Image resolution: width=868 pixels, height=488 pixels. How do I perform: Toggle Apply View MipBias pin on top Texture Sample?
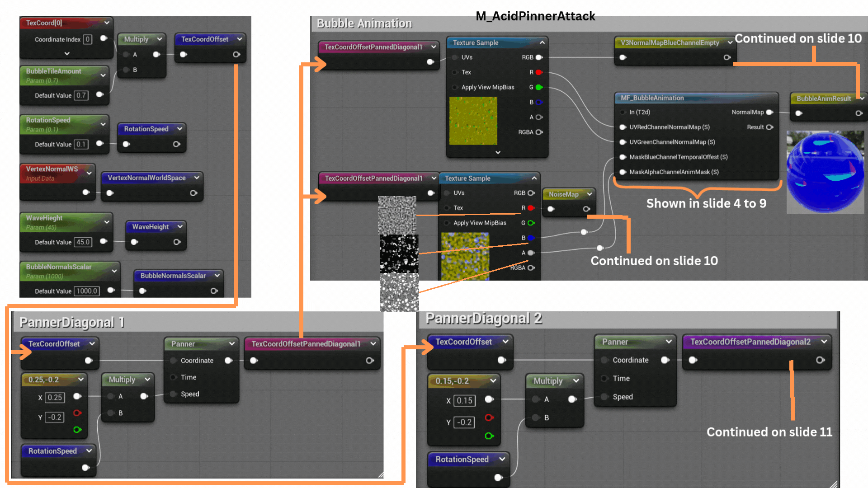point(454,87)
